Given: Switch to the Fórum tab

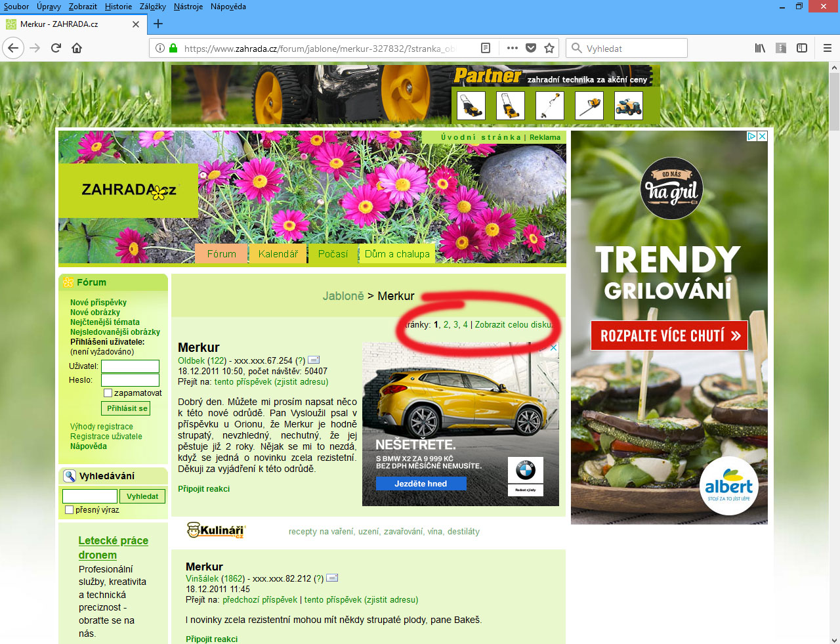Looking at the screenshot, I should [x=221, y=253].
